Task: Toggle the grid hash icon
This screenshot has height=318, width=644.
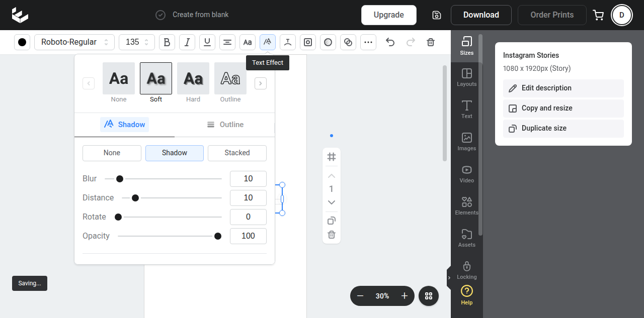Action: point(332,157)
